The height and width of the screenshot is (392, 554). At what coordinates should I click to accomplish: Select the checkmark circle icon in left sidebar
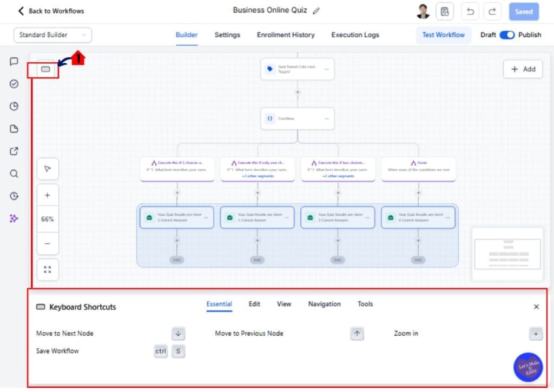[x=14, y=84]
